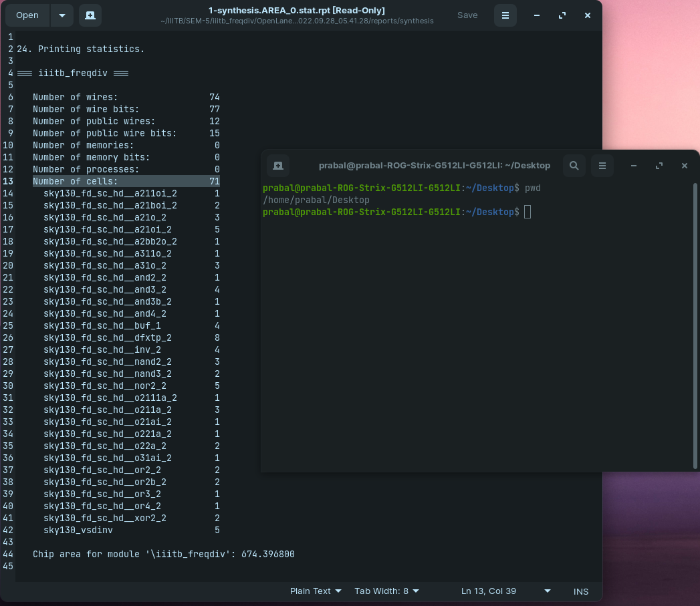Screen dimensions: 700x606
Task: Click the Open button in the editor
Action: point(27,15)
